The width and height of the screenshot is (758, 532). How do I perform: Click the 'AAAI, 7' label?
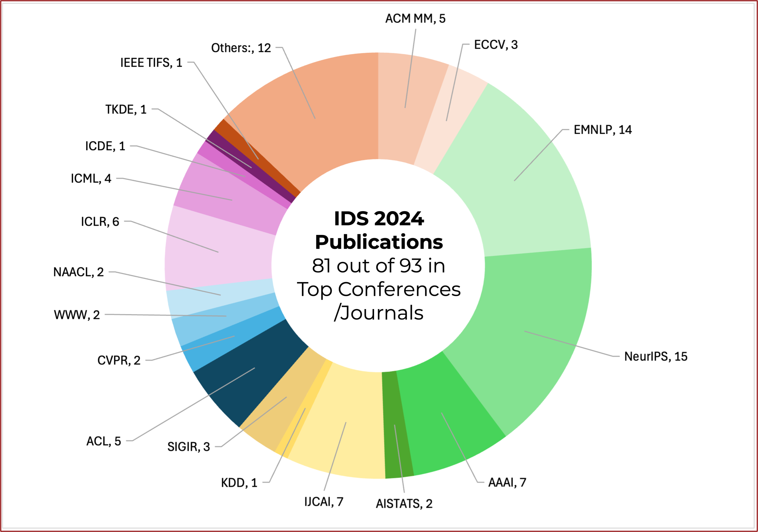507,483
